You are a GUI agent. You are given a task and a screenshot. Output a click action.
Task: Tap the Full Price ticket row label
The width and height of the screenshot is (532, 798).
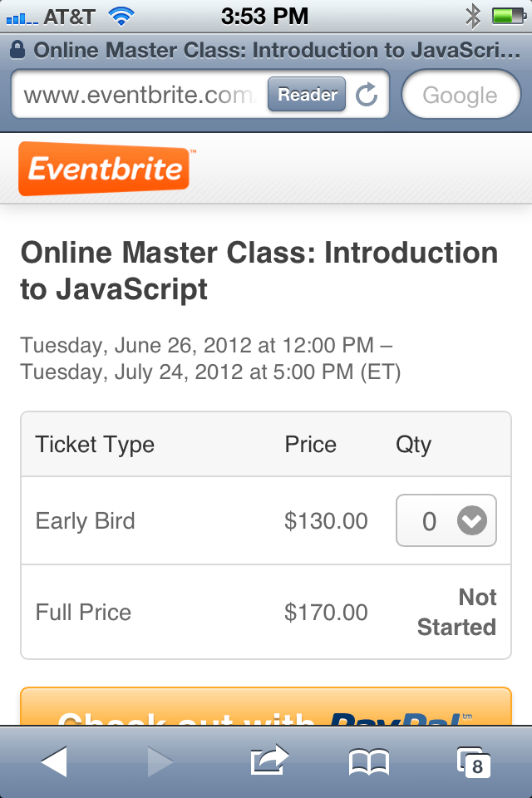click(x=83, y=613)
